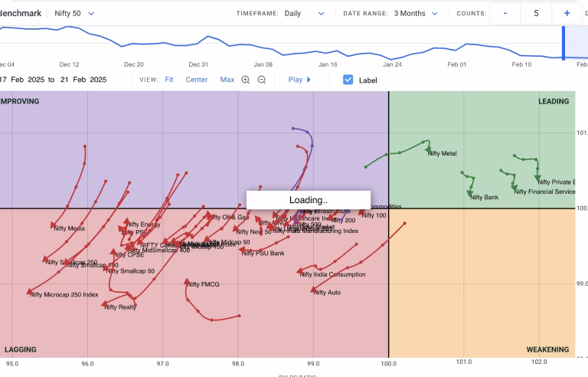Click the counts value field showing 5
This screenshot has width=588, height=377.
pos(536,13)
